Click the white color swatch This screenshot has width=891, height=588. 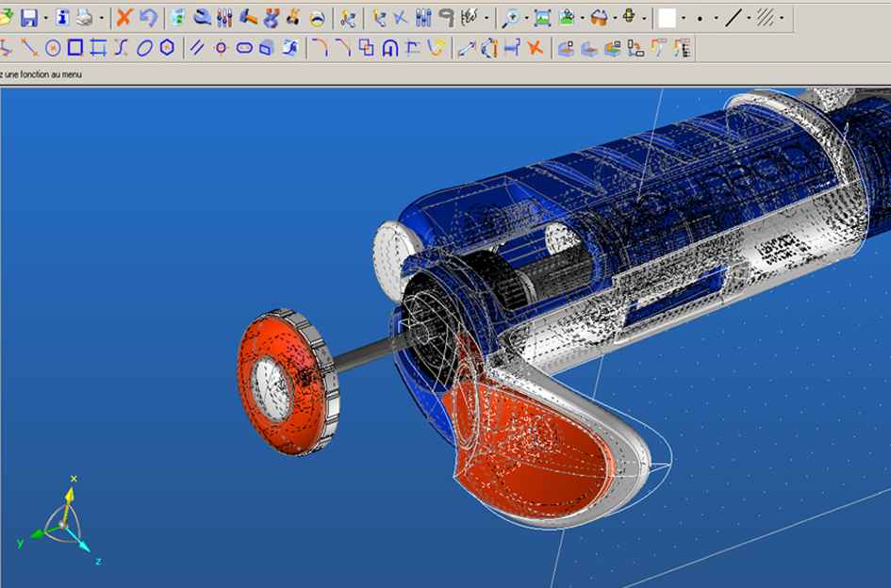(x=668, y=18)
